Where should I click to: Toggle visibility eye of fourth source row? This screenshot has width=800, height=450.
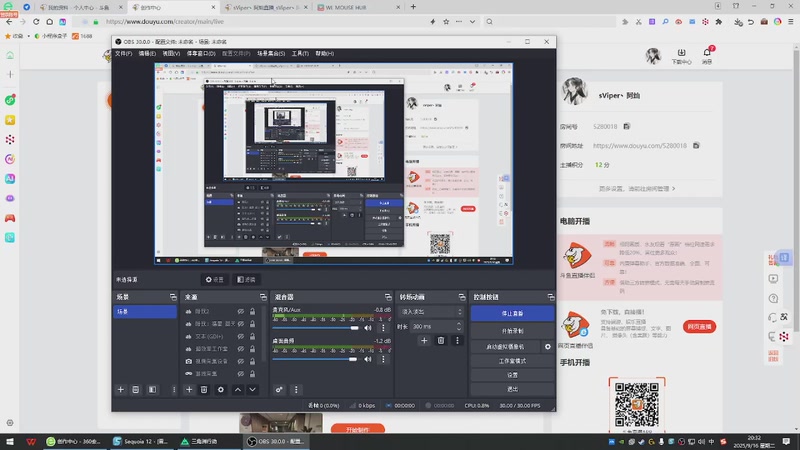(241, 349)
